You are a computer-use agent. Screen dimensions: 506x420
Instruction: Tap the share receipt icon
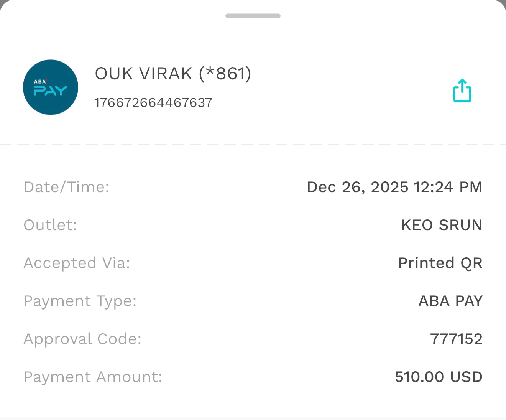click(462, 91)
